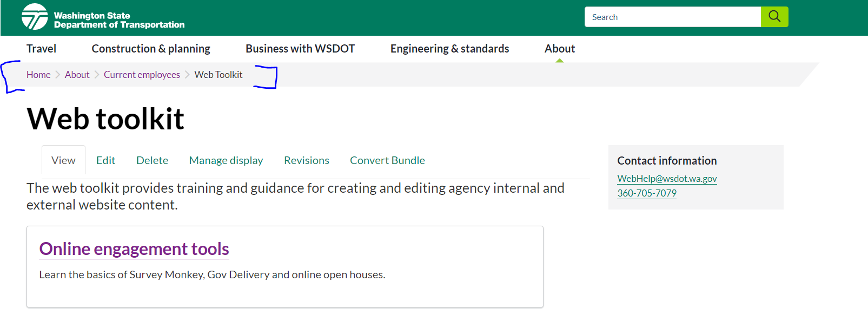Go to Home in the breadcrumb
868x314 pixels.
click(38, 75)
